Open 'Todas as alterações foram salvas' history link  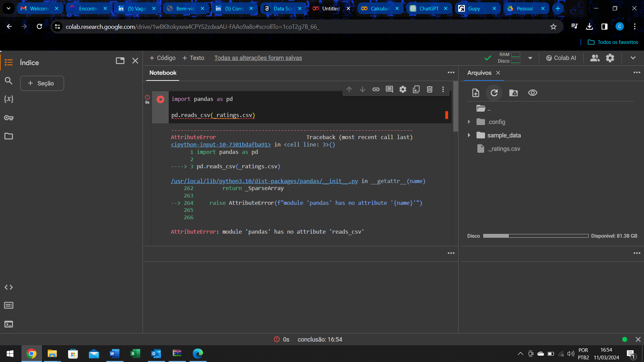tap(258, 58)
